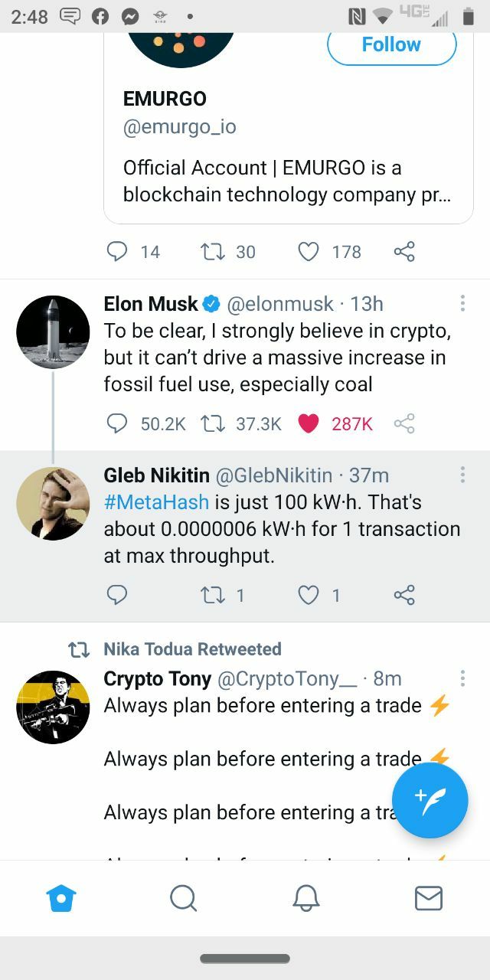The width and height of the screenshot is (490, 980).
Task: Go to the Home tab
Action: [61, 898]
